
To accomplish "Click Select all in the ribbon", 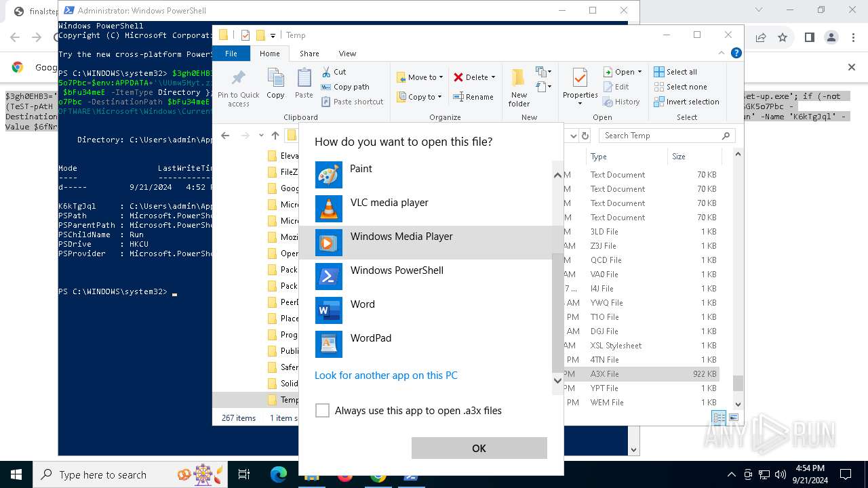I will coord(675,72).
